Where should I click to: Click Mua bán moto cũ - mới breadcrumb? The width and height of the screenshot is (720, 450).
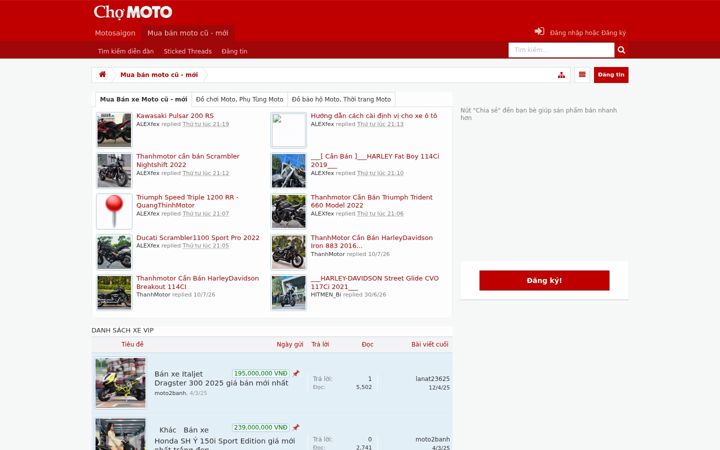pyautogui.click(x=159, y=74)
